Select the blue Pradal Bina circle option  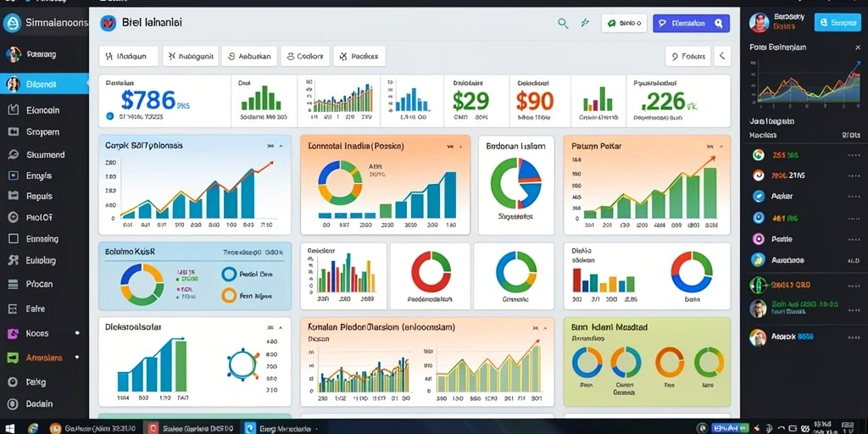229,274
